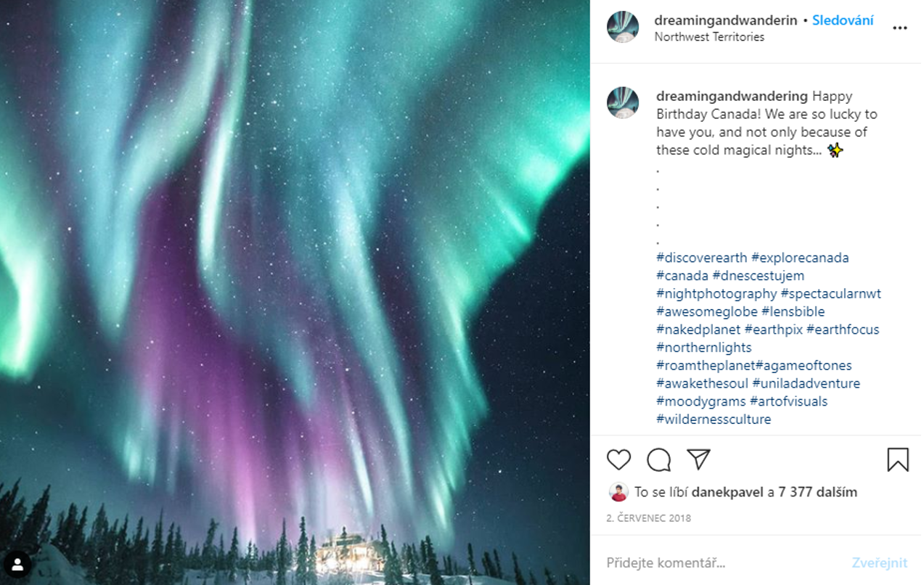
Task: Open the three-dot more options menu
Action: (900, 28)
